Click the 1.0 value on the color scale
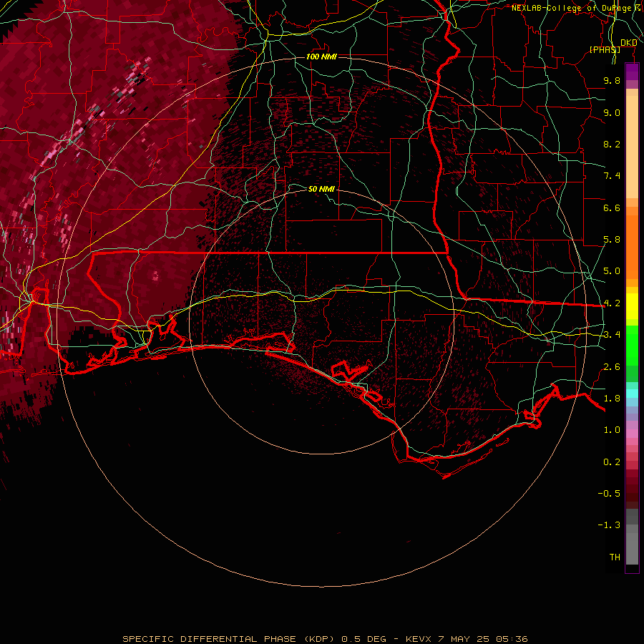The height and width of the screenshot is (644, 644). pyautogui.click(x=612, y=430)
